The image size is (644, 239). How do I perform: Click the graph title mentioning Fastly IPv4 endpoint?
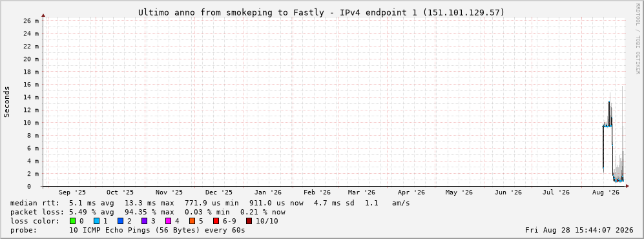pos(321,12)
